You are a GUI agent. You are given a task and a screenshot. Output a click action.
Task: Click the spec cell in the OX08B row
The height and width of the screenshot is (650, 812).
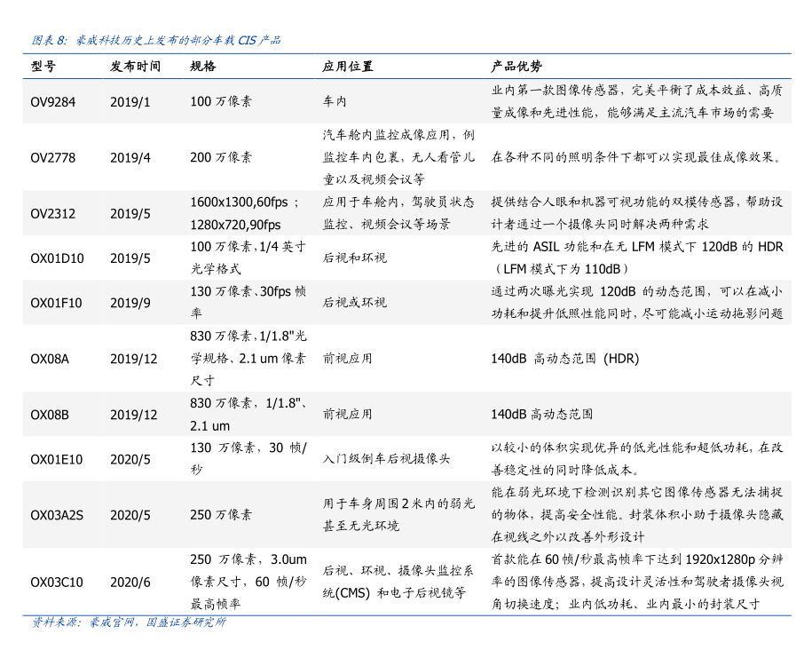pos(248,414)
